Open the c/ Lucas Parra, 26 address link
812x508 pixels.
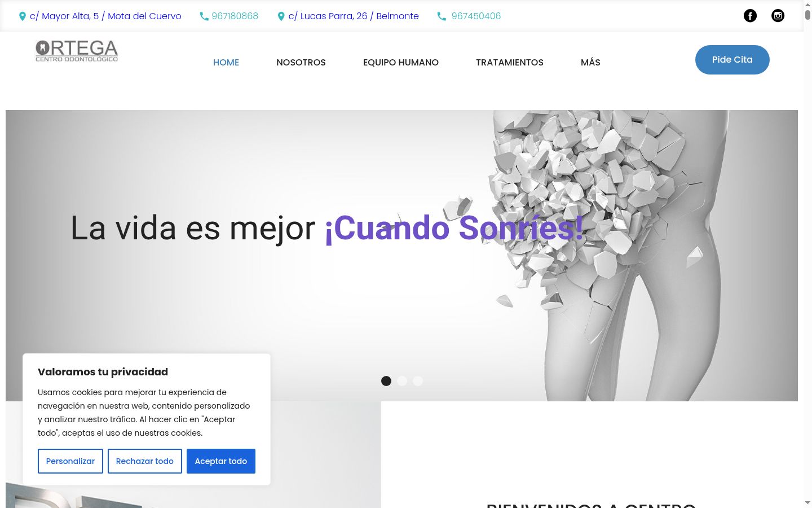tap(354, 16)
